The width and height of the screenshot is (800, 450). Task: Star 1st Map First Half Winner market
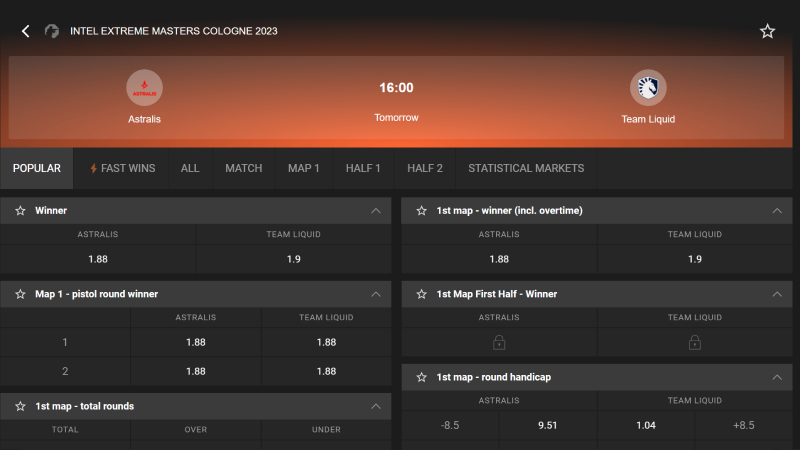tap(421, 294)
